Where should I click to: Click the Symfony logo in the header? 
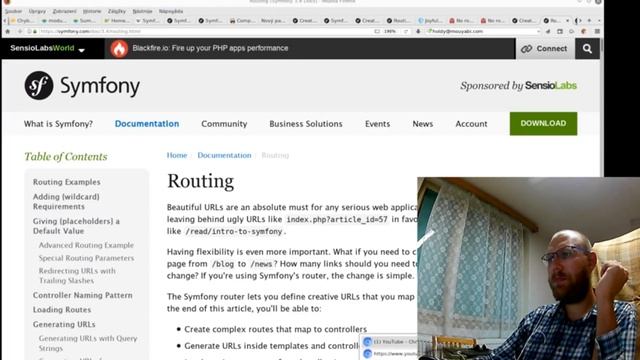pyautogui.click(x=82, y=86)
